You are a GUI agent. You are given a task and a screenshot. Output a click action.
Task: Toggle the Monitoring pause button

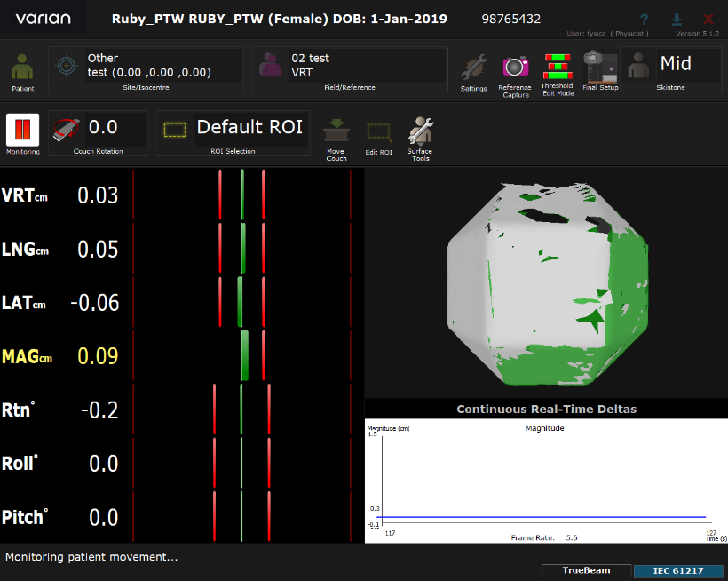[23, 130]
